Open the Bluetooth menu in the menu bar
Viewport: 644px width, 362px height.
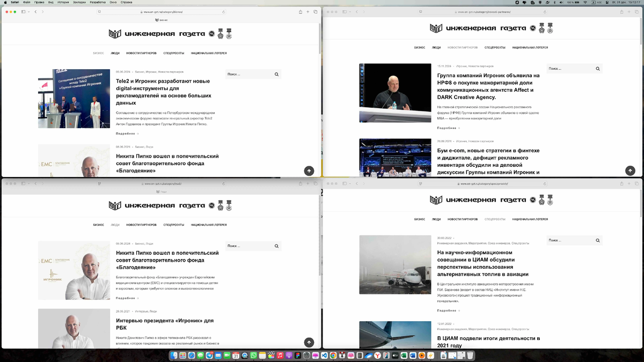[555, 3]
